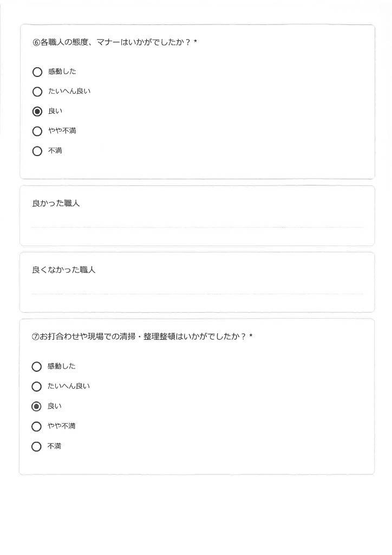Viewport: 392px width, 555px height.
Task: Click the selected 良い radio in question ⑥
Action: coord(37,112)
